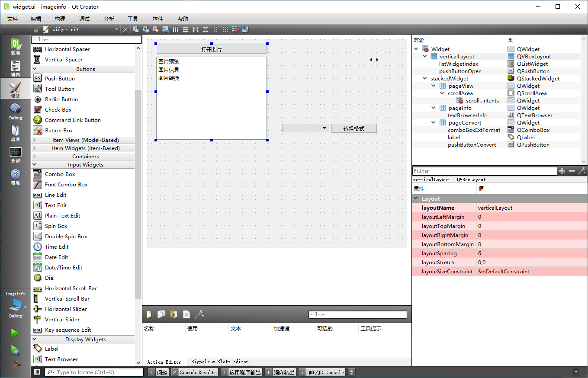Open the combo box beside 转换格式 button

(304, 128)
